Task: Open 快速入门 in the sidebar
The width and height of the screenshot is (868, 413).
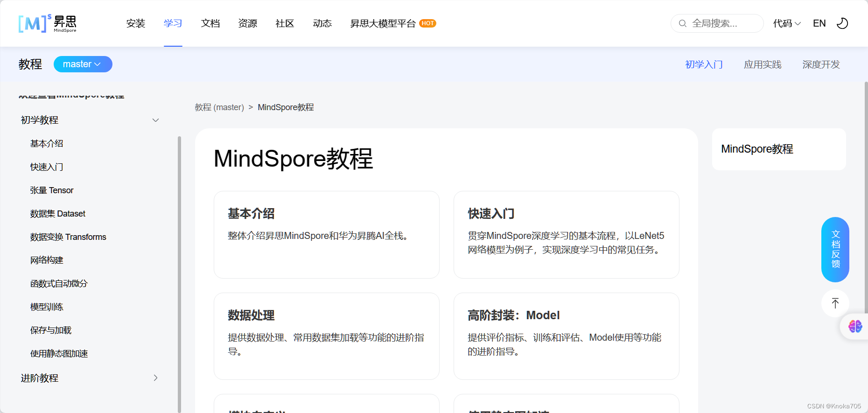Action: click(47, 167)
